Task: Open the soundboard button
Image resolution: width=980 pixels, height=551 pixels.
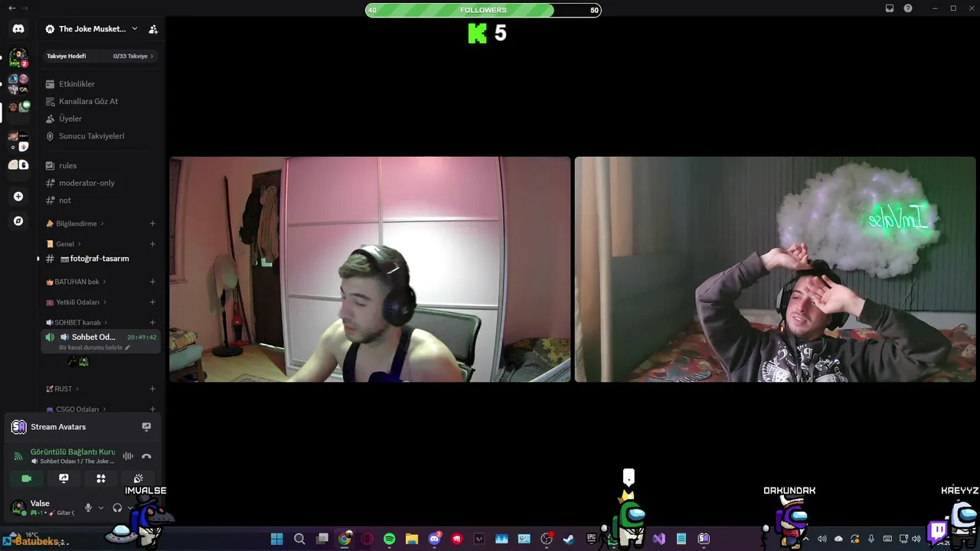Action: (138, 478)
